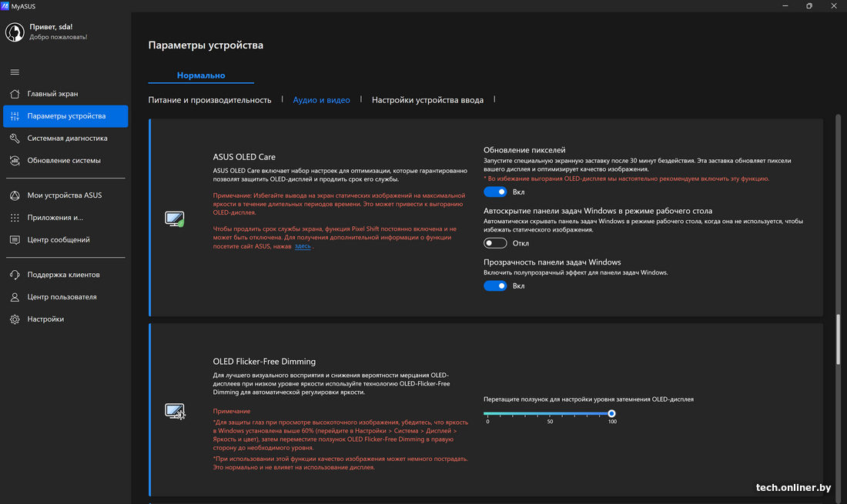Viewport: 847px width, 504px height.
Task: Restore down the MyASUS window
Action: [809, 6]
